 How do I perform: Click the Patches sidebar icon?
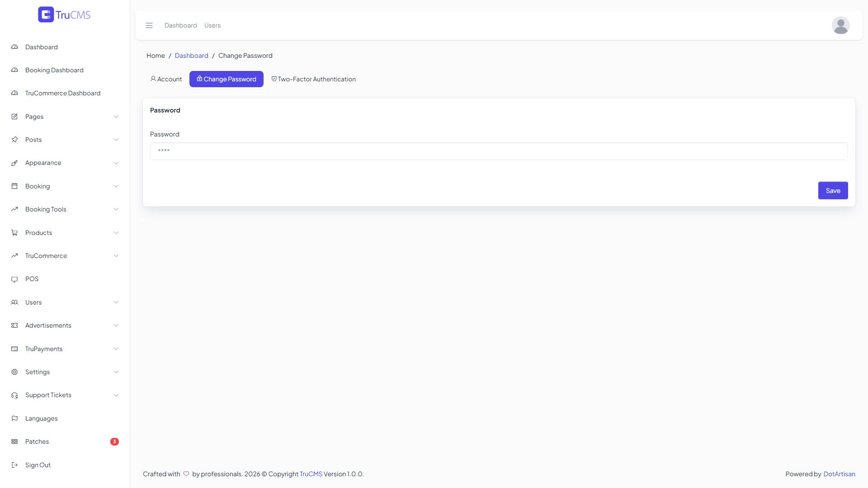click(14, 441)
